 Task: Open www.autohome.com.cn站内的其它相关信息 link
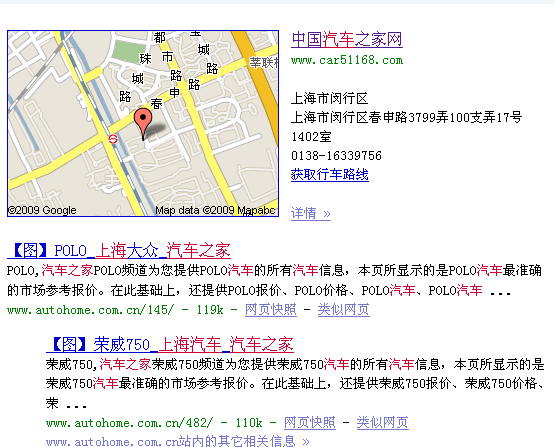click(178, 441)
